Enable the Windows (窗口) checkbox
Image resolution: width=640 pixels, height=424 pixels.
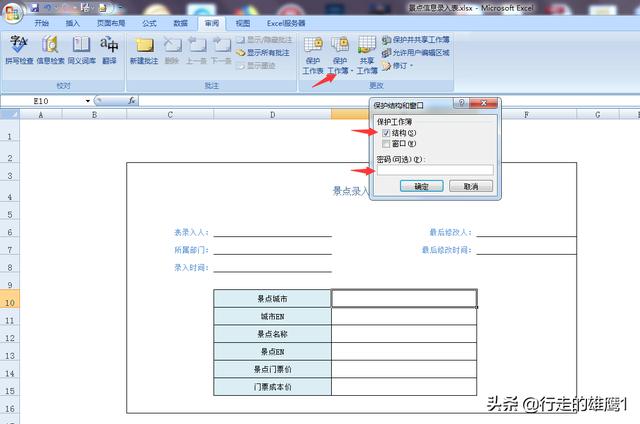386,144
